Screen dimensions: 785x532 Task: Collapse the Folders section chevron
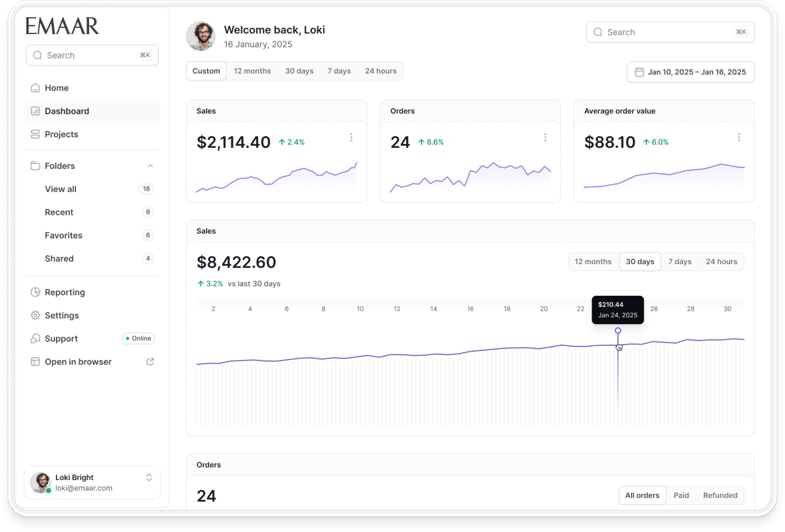point(150,166)
